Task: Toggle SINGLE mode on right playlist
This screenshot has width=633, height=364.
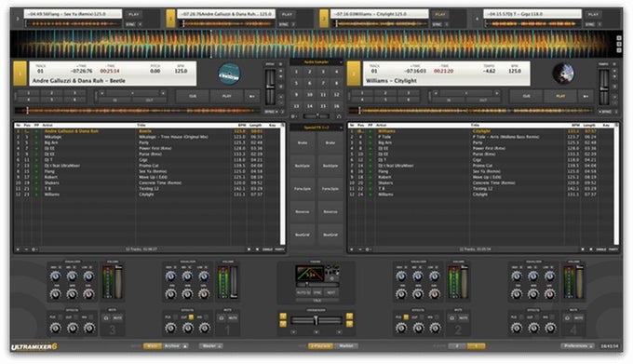Action: point(601,249)
